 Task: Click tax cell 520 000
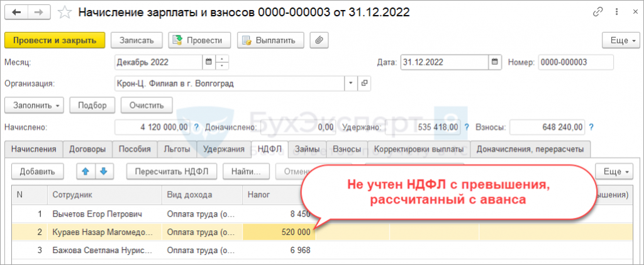(279, 232)
